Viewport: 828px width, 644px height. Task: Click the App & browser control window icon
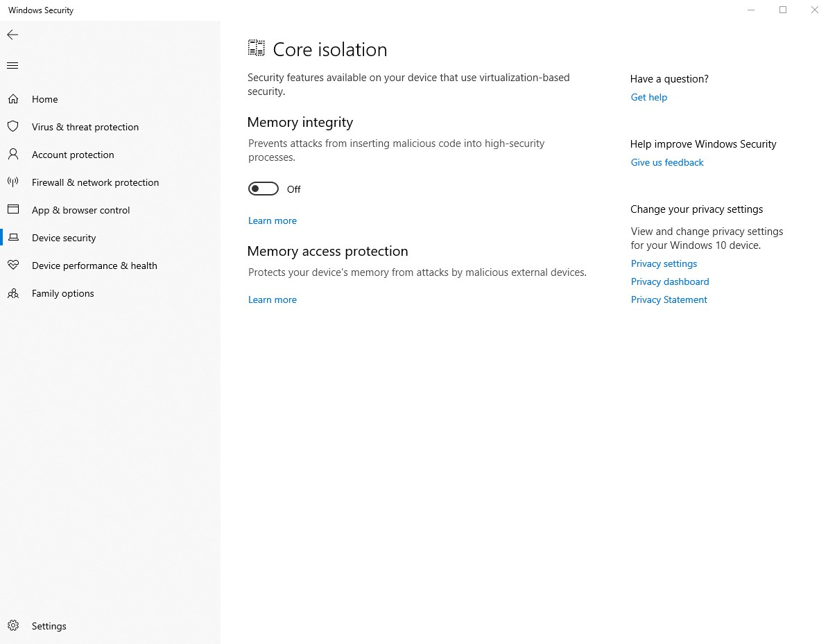(x=13, y=210)
